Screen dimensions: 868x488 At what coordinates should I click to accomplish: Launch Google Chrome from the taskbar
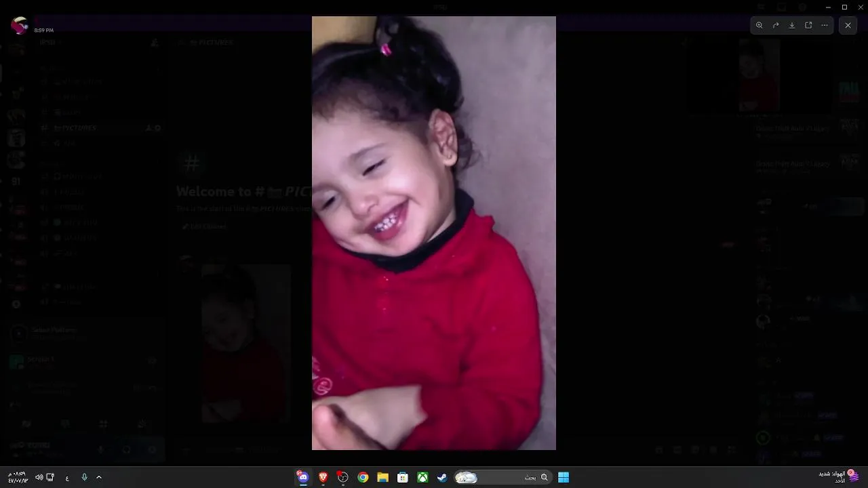click(363, 477)
